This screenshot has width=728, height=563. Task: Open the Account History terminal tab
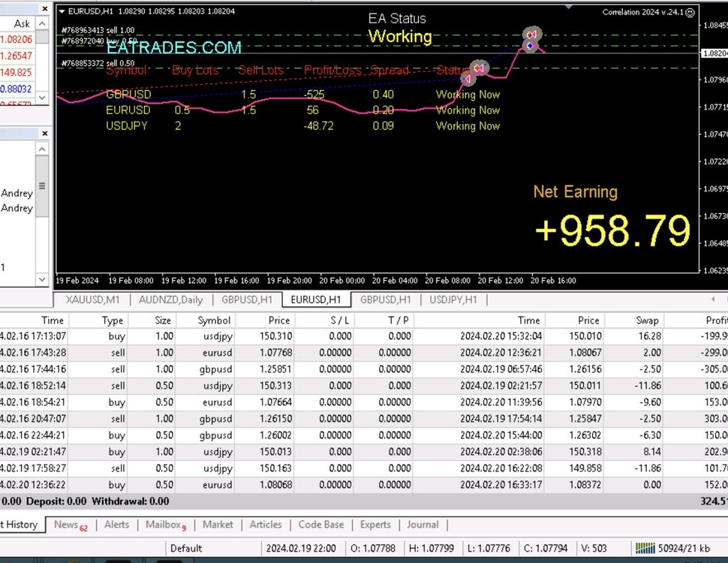[x=21, y=525]
